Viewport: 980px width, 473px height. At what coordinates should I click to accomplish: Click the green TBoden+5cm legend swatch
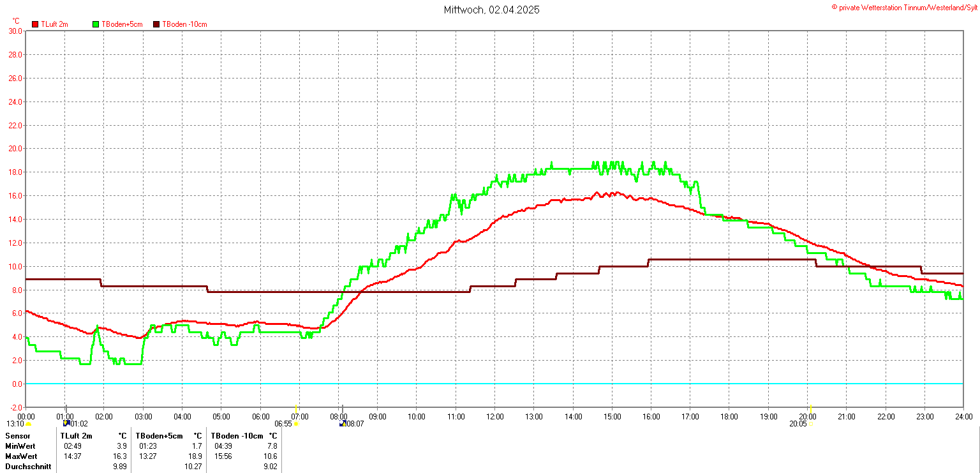pyautogui.click(x=96, y=24)
